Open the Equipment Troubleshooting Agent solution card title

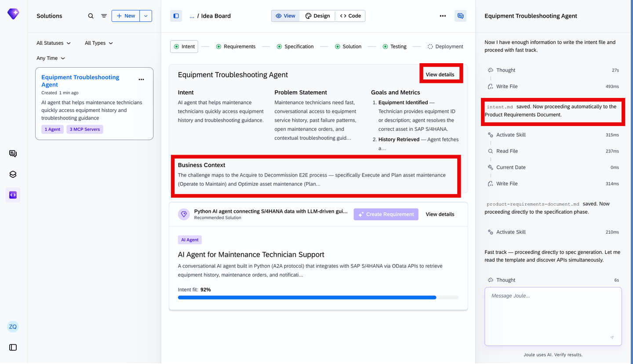tap(80, 81)
